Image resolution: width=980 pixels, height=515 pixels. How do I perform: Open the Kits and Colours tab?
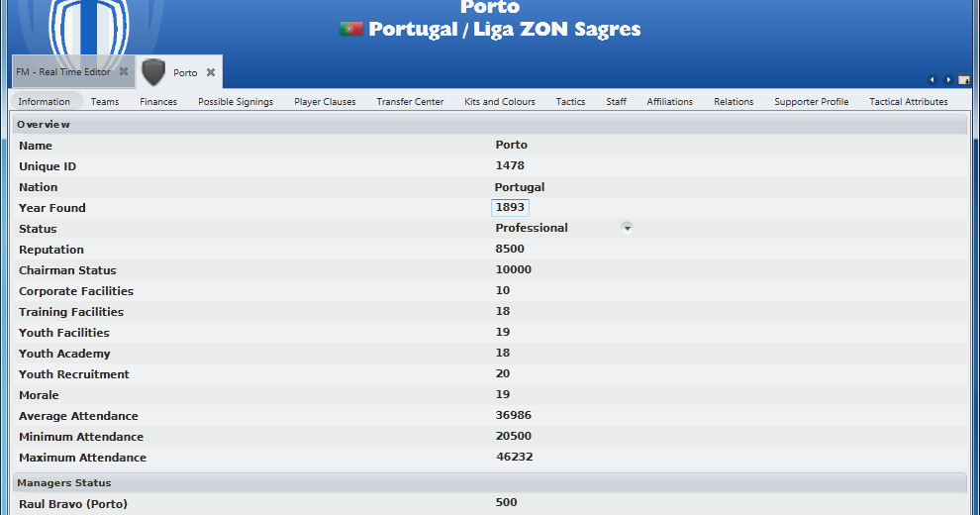coord(499,101)
